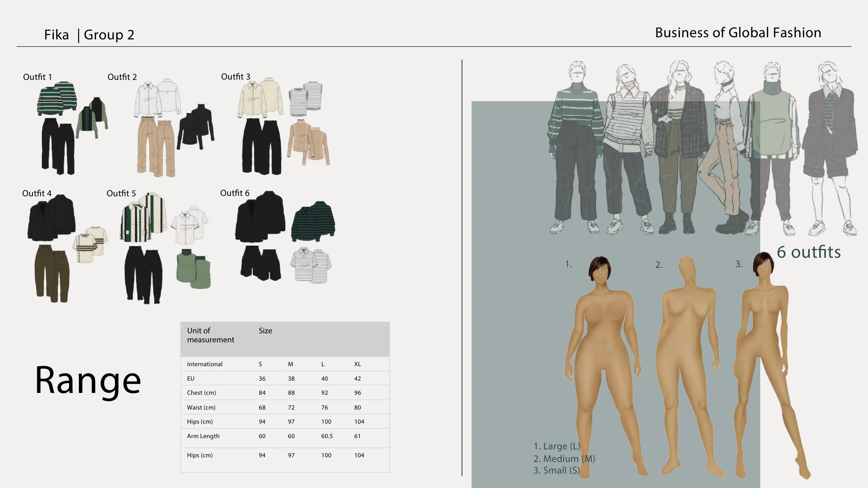Click EU size value "36"
Screen dimensions: 868x488
tap(262, 378)
